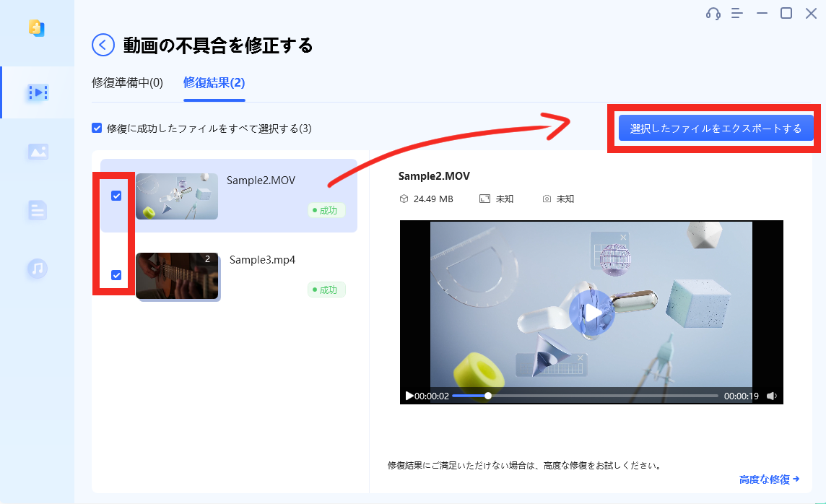This screenshot has height=504, width=826.
Task: Export the selected files
Action: [x=716, y=129]
